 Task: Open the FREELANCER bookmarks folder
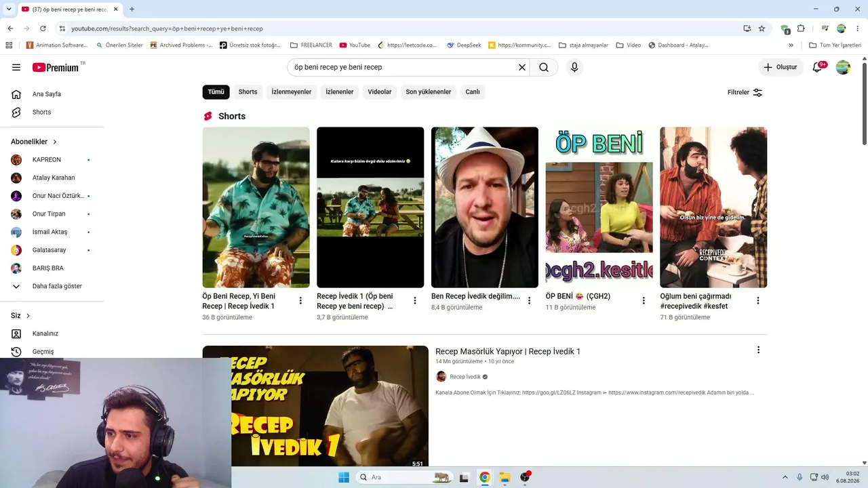[311, 45]
